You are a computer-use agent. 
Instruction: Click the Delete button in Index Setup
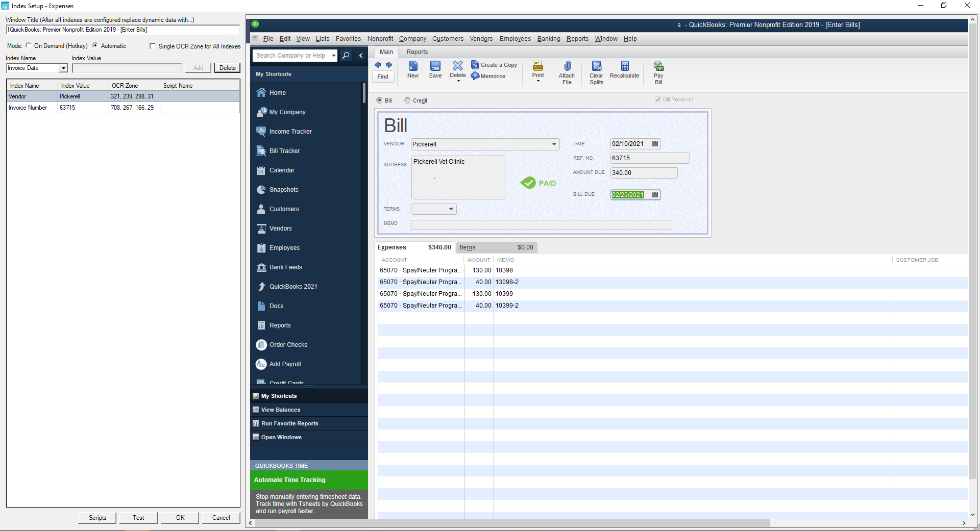[x=228, y=68]
